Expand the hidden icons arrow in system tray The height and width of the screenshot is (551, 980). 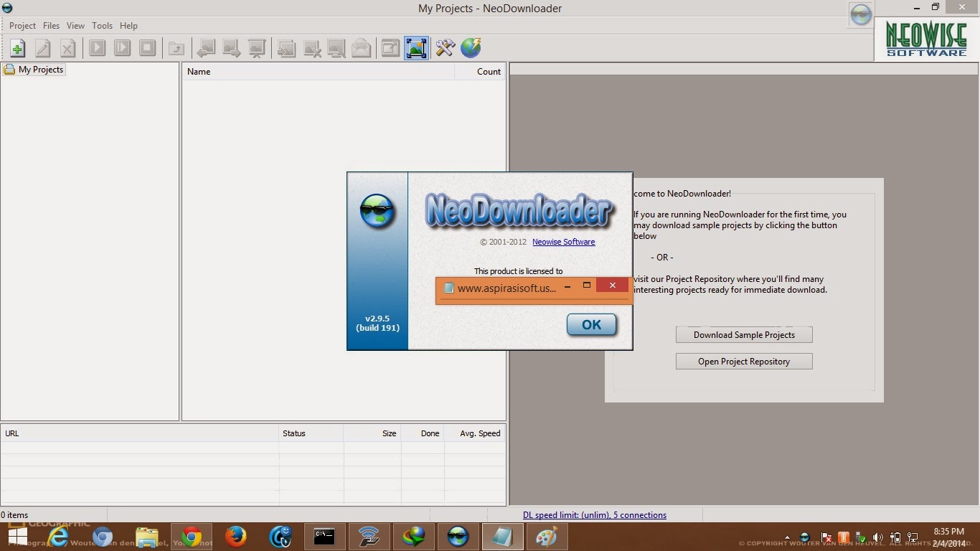788,537
